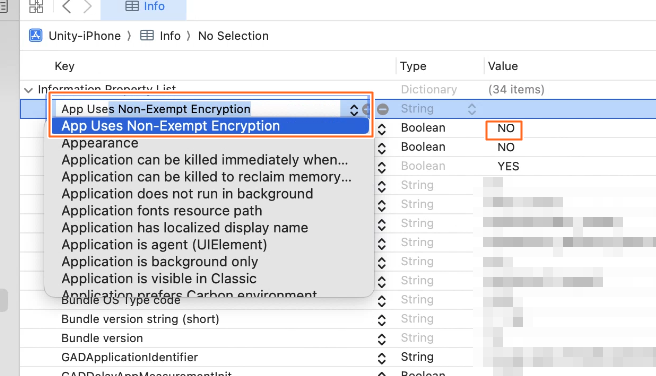The height and width of the screenshot is (376, 656).
Task: Select the Bundle version row
Action: (102, 338)
